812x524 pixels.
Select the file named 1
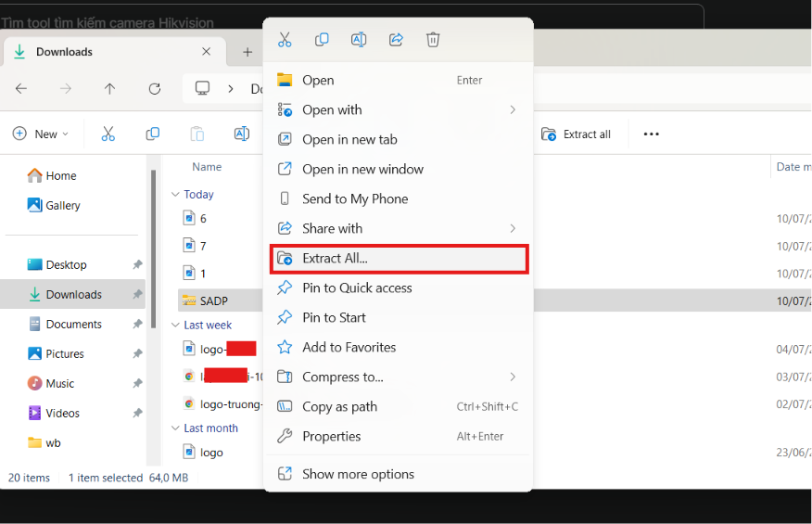pyautogui.click(x=196, y=274)
